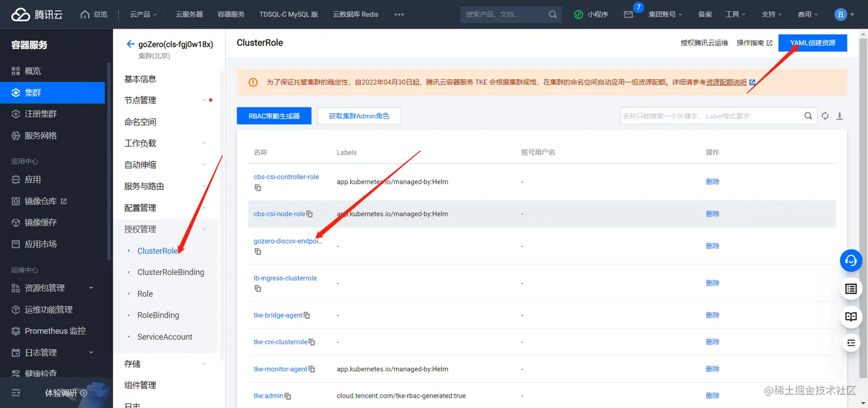
Task: Expand the 工具 dropdown
Action: (735, 14)
